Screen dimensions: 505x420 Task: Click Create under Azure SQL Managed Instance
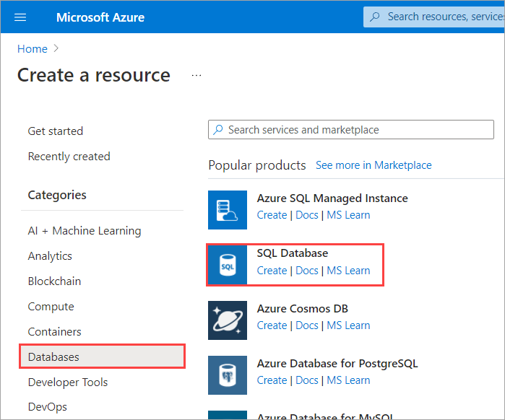(272, 215)
